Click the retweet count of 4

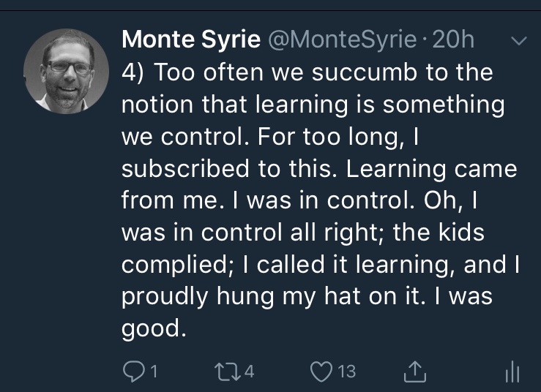click(249, 372)
